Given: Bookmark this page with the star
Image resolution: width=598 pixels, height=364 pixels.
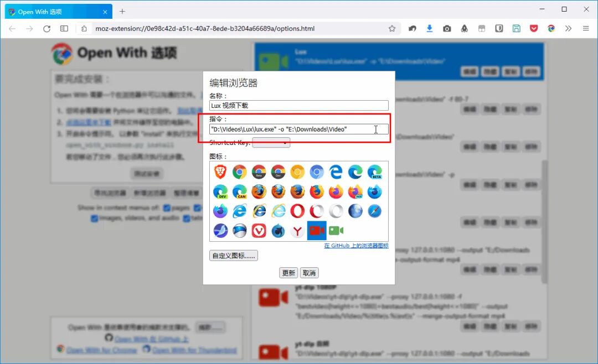Looking at the screenshot, I should click(391, 29).
